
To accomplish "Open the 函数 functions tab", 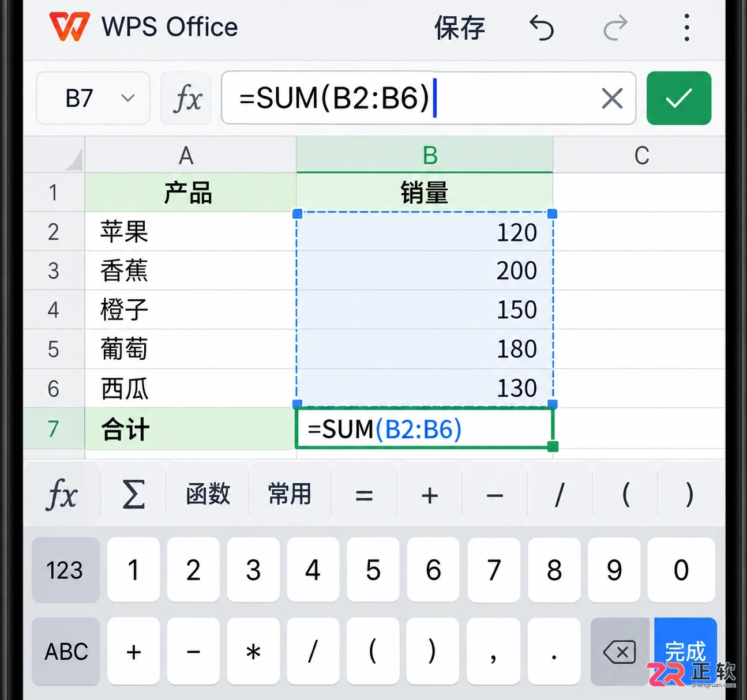I will (x=208, y=495).
